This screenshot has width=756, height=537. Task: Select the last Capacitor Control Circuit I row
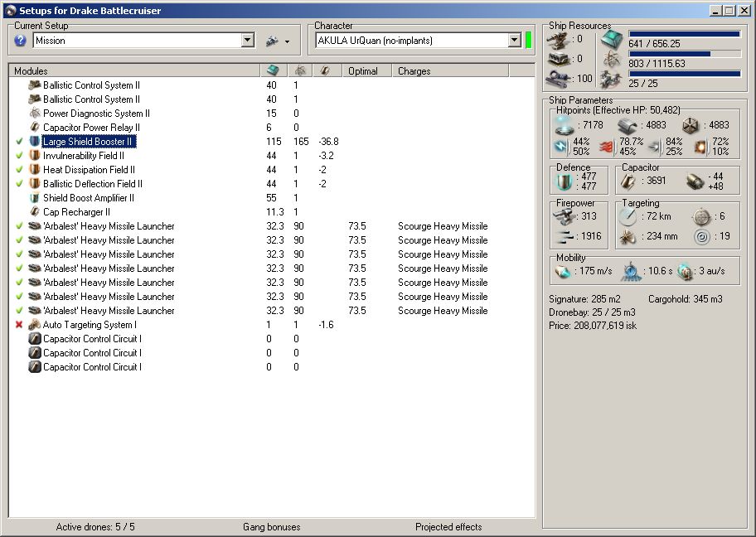pos(271,367)
